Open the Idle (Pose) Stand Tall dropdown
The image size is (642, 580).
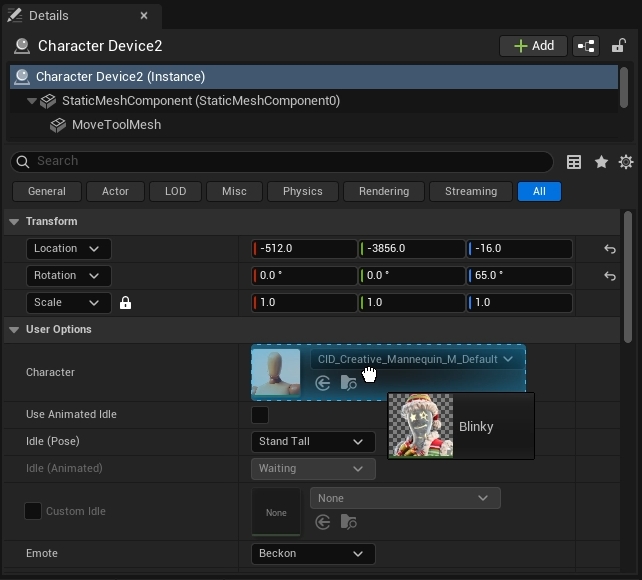pyautogui.click(x=312, y=442)
